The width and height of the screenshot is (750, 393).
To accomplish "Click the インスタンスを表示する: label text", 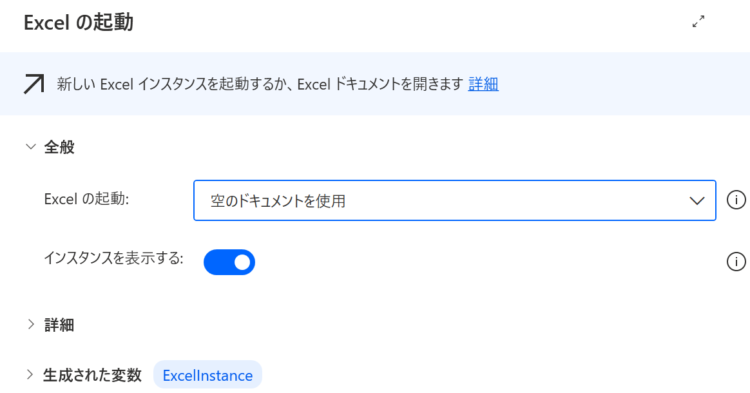I will 114,258.
